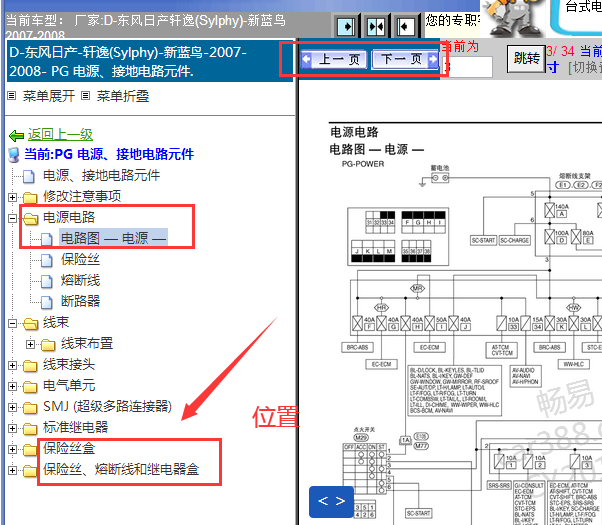
Task: Click the computer icon beside 当前:PG
Action: [x=14, y=155]
